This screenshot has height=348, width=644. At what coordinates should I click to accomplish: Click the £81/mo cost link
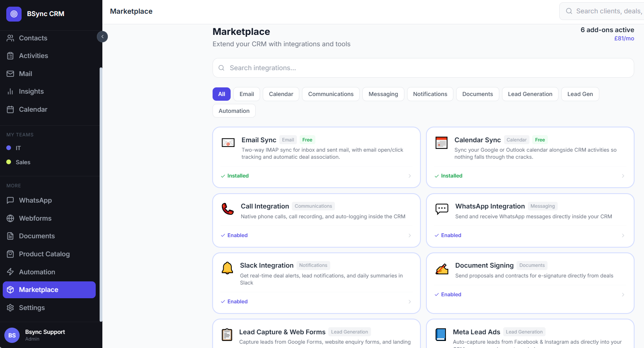[x=624, y=38]
